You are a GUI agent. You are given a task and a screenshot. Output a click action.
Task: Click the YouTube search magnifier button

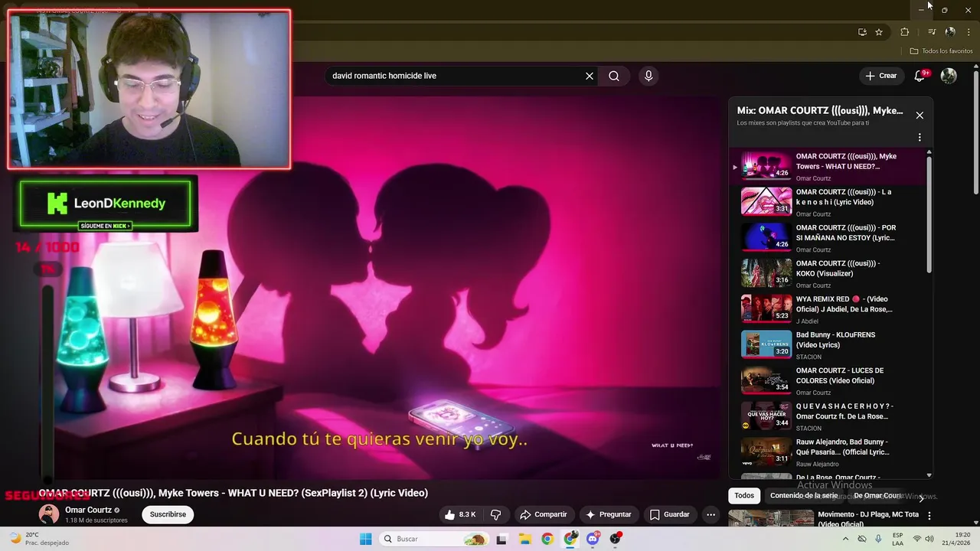614,76
